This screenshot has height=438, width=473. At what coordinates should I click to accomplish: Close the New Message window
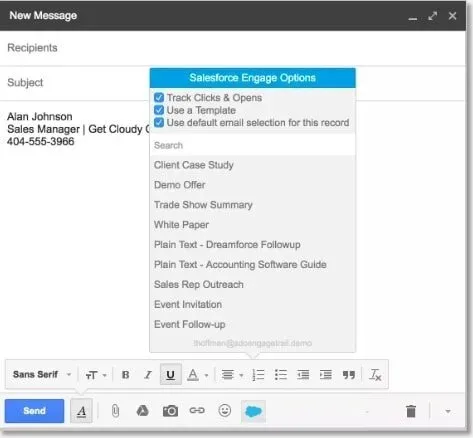452,16
